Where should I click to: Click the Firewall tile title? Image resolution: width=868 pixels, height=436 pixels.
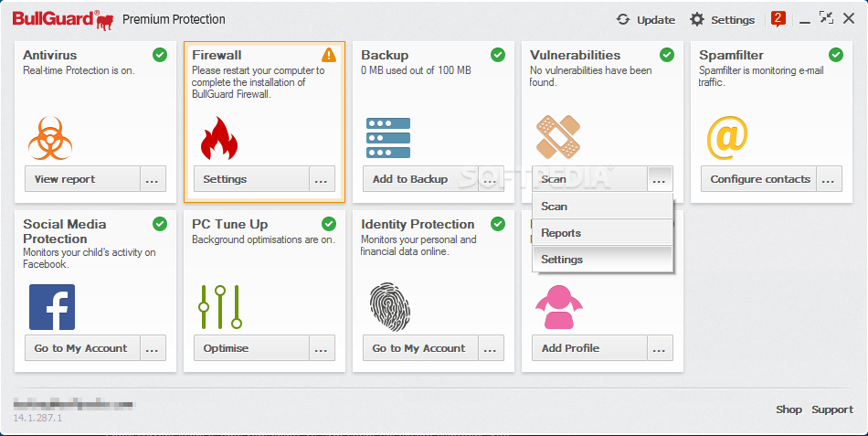tap(217, 55)
